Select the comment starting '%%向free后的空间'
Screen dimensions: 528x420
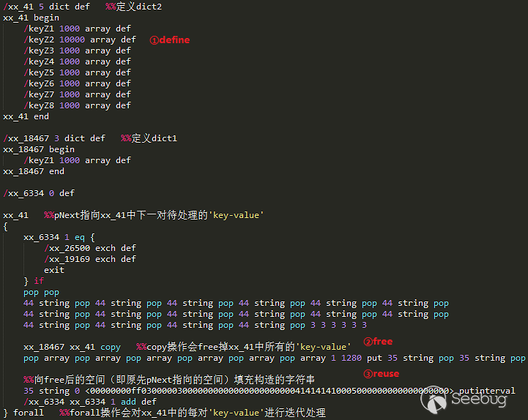pyautogui.click(x=169, y=380)
